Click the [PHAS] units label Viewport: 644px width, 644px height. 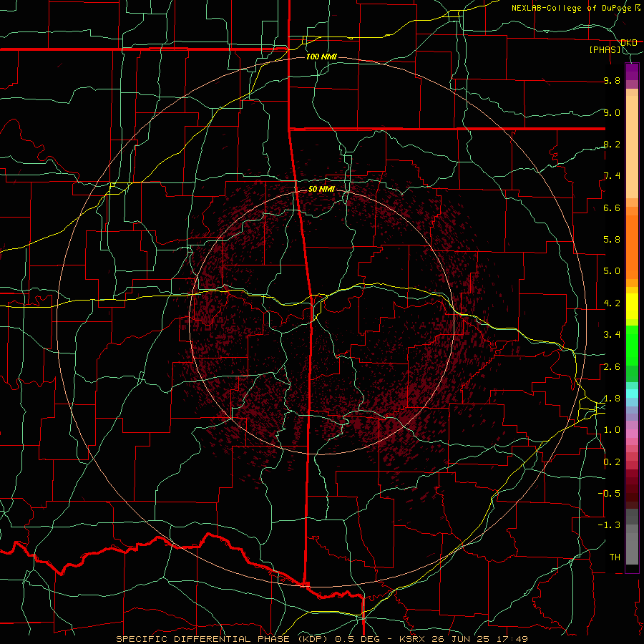point(605,50)
